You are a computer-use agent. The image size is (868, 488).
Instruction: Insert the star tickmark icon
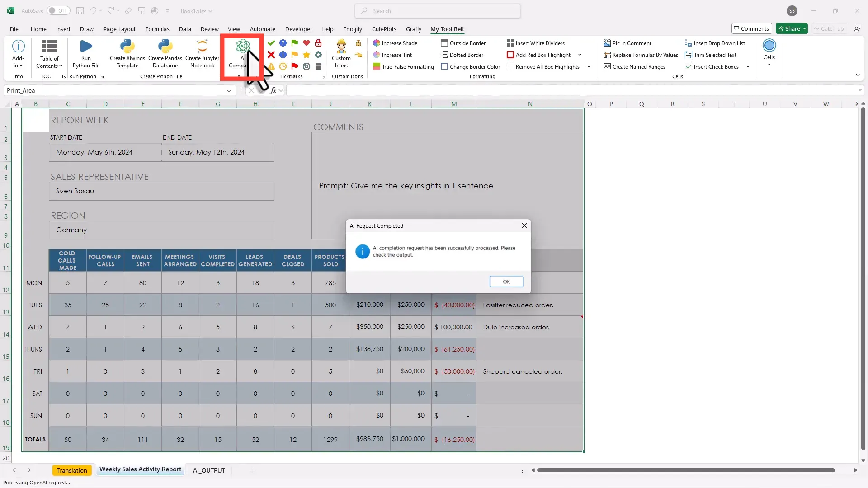tap(307, 55)
